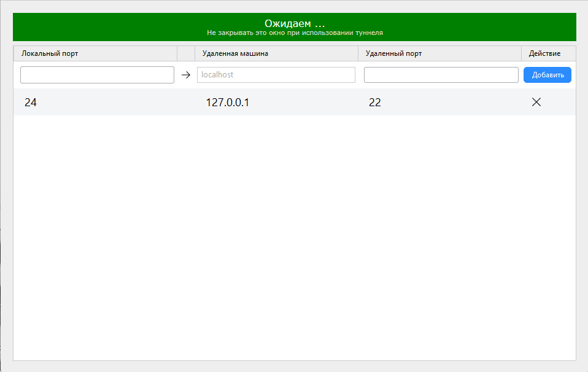Click the Ожидаем ... status title
The width and height of the screenshot is (588, 372).
click(x=294, y=23)
